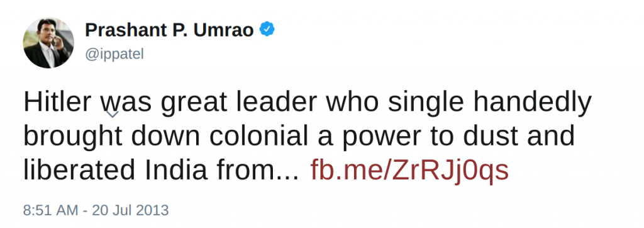Click the '20 Jul' date in timestamp

tap(108, 210)
